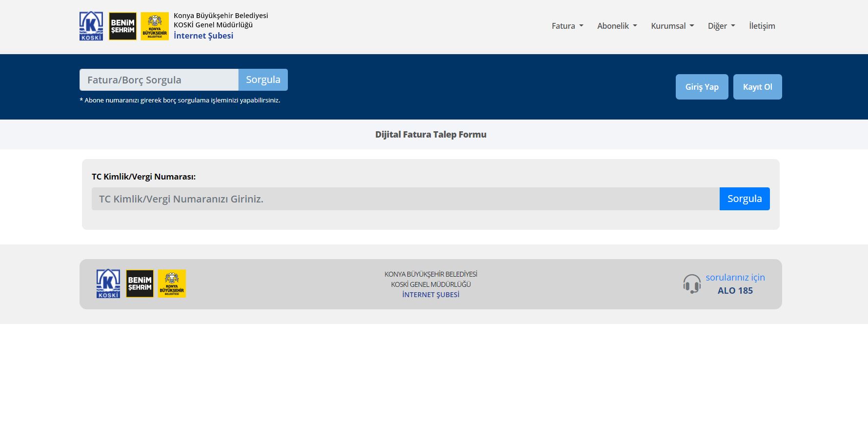The height and width of the screenshot is (443, 868).
Task: Click the Konya Büyükşehir logo in header
Action: [x=155, y=26]
